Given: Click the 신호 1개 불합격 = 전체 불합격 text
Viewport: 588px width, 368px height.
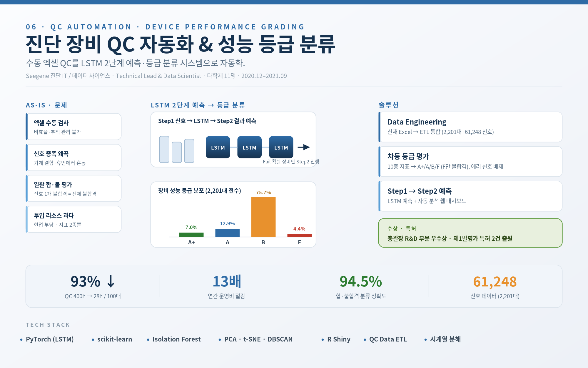Looking at the screenshot, I should pyautogui.click(x=65, y=194).
